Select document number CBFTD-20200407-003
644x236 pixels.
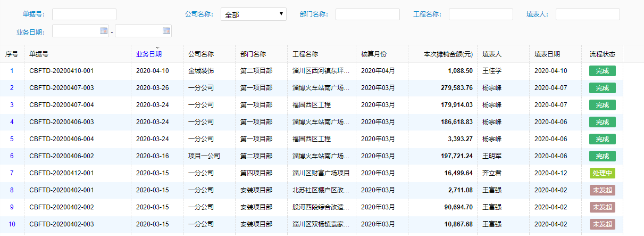[x=62, y=88]
